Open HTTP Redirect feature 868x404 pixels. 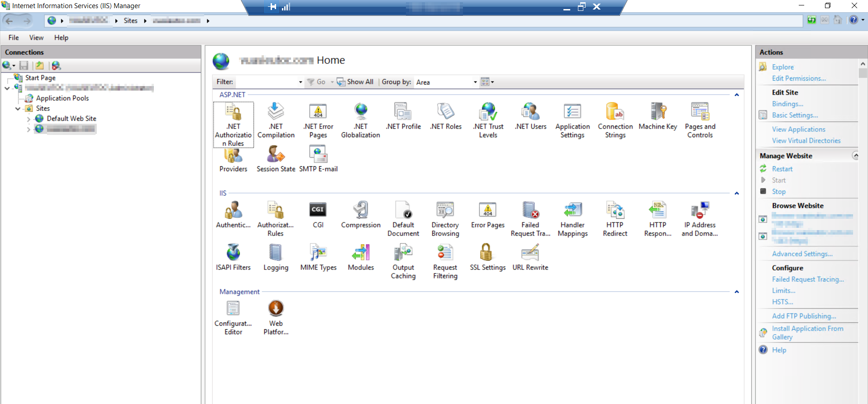[x=615, y=219]
